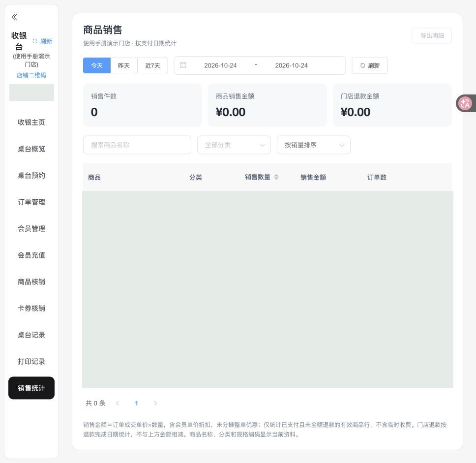
Task: Click the sidebar 刷新 refresh link
Action: pos(42,41)
